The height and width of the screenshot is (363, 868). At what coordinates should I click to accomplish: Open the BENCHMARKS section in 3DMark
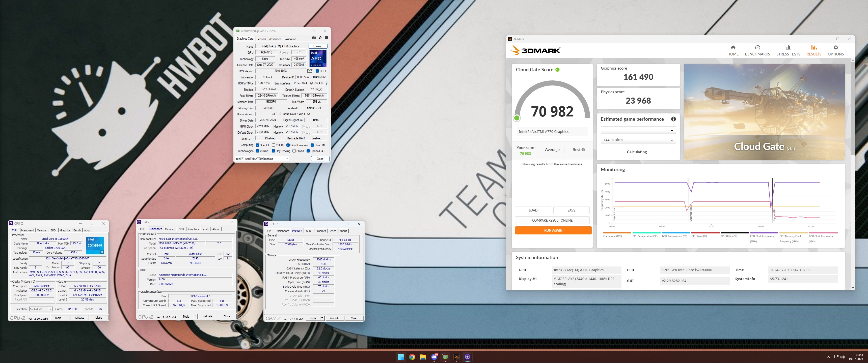[x=757, y=50]
